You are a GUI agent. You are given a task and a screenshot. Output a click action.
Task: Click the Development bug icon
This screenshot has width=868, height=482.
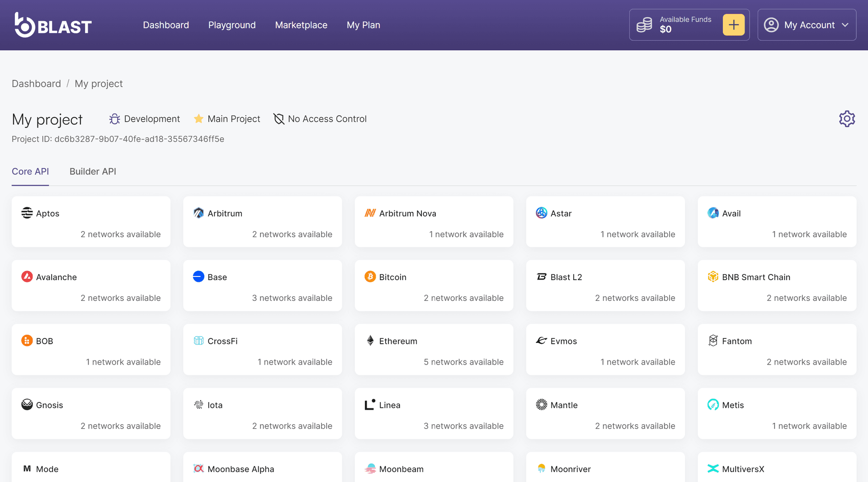click(x=114, y=119)
